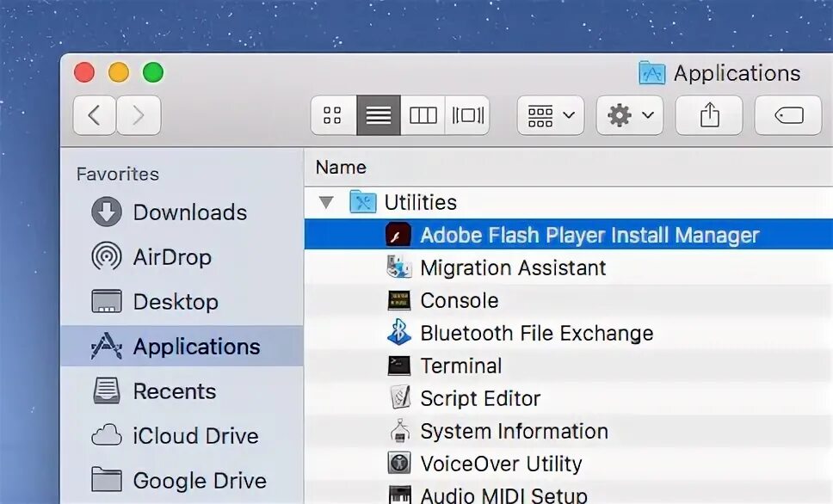Click the Bluetooth File Exchange icon

point(398,333)
